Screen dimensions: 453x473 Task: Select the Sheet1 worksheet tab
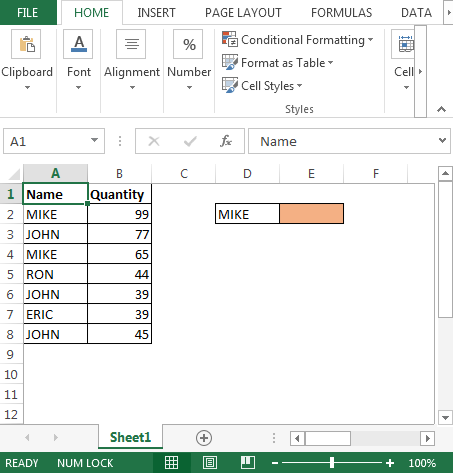coord(130,437)
